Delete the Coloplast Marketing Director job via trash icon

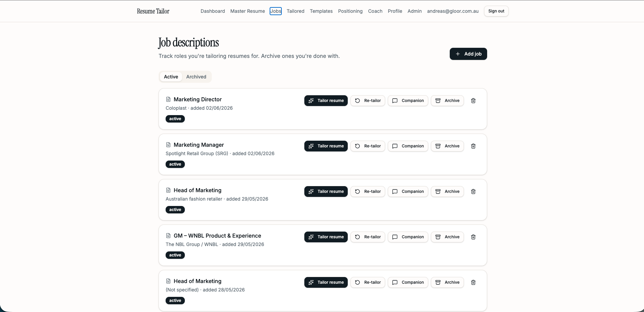coord(473,101)
